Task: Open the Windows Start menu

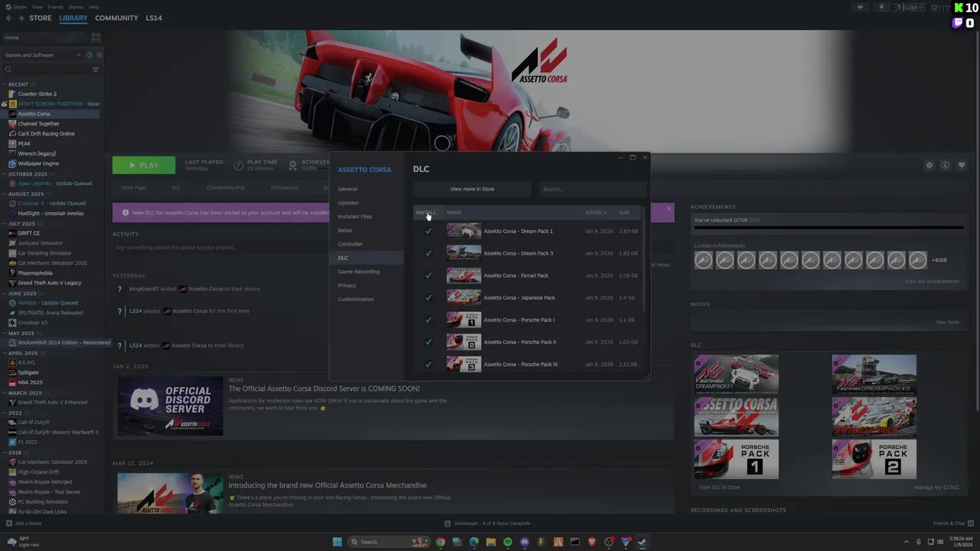Action: click(337, 542)
